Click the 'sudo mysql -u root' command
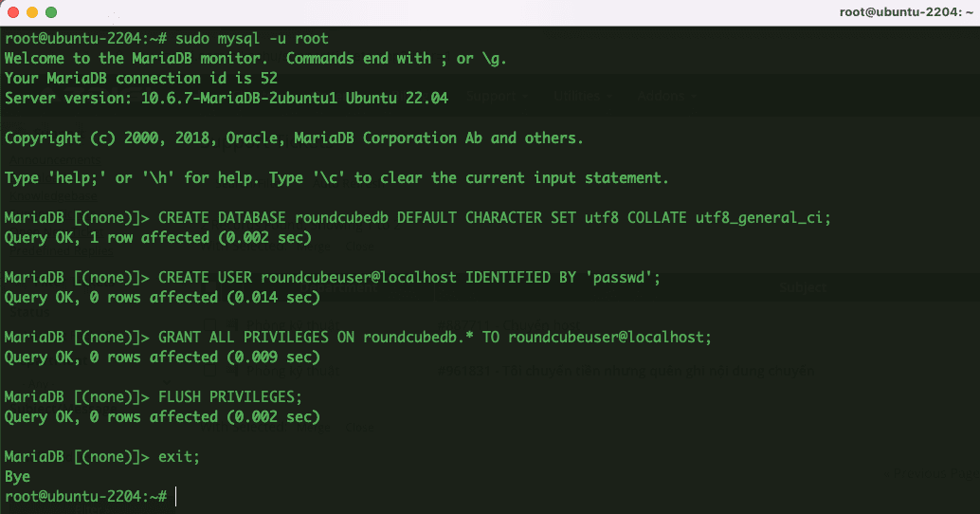The height and width of the screenshot is (514, 980). [251, 39]
